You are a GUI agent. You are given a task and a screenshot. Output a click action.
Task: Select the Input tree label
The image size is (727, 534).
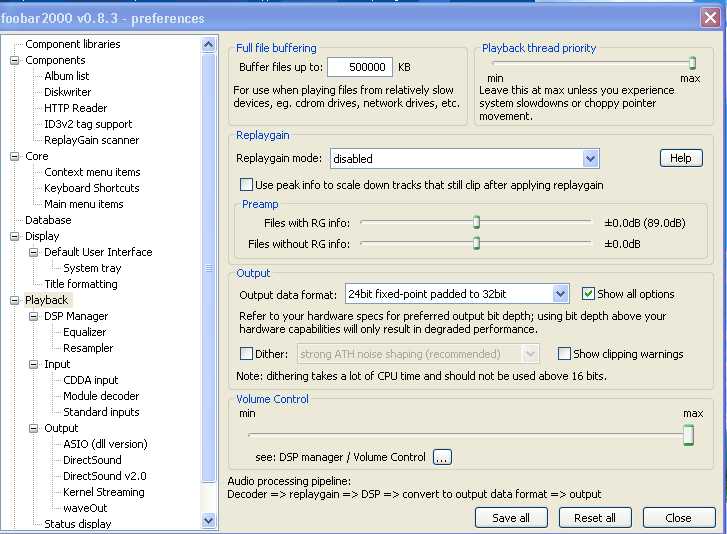click(x=57, y=364)
